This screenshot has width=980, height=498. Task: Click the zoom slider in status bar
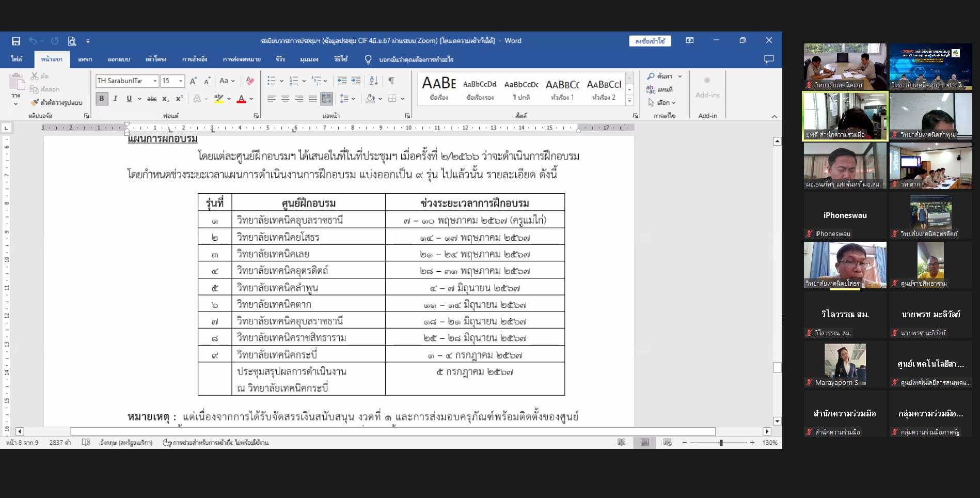(x=720, y=443)
